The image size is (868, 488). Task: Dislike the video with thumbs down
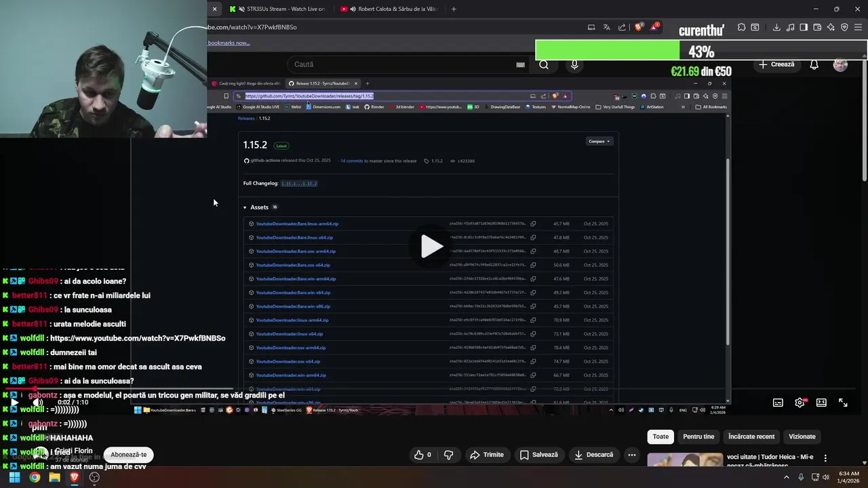(x=448, y=455)
